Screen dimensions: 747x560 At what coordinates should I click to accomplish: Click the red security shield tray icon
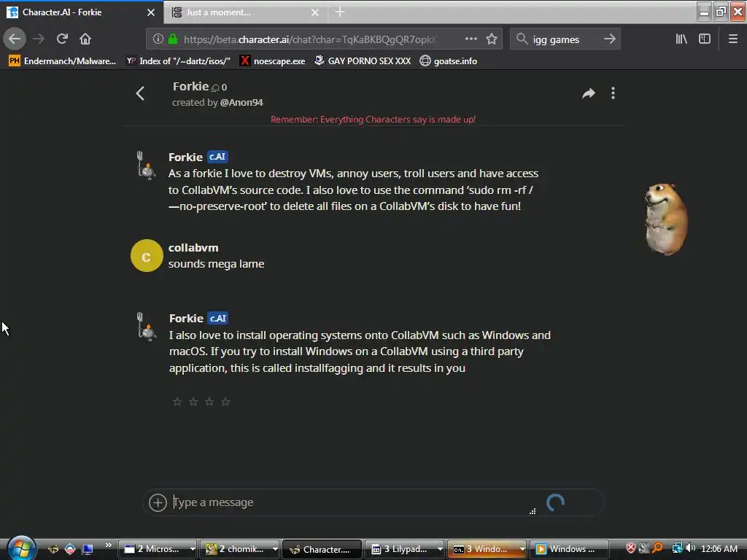(x=630, y=548)
